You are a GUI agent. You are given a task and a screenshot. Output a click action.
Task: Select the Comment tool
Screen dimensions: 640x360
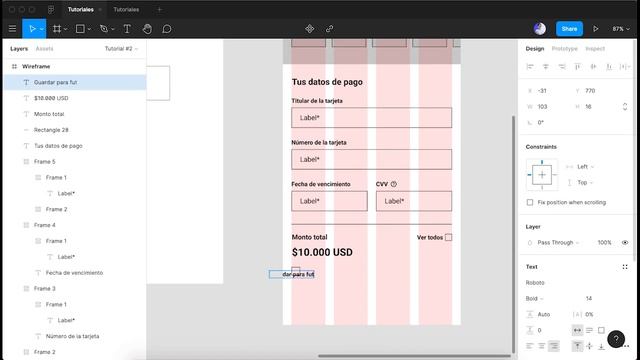click(167, 29)
